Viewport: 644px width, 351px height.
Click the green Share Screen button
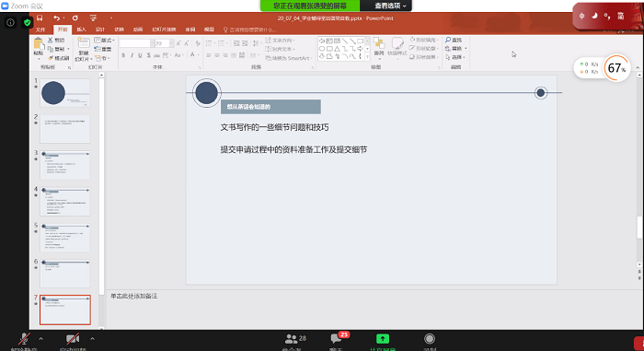click(383, 342)
